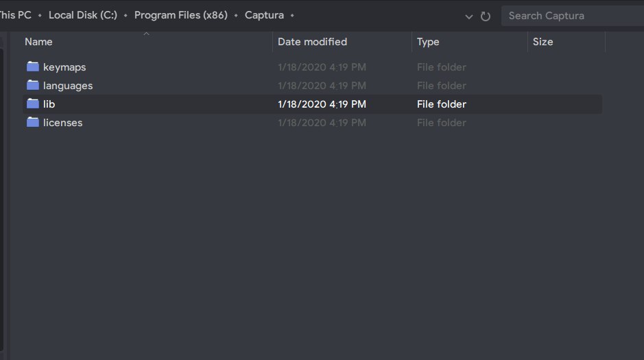Expand the chevron after Captura in the path
Viewport: 644px width, 360px height.
292,16
